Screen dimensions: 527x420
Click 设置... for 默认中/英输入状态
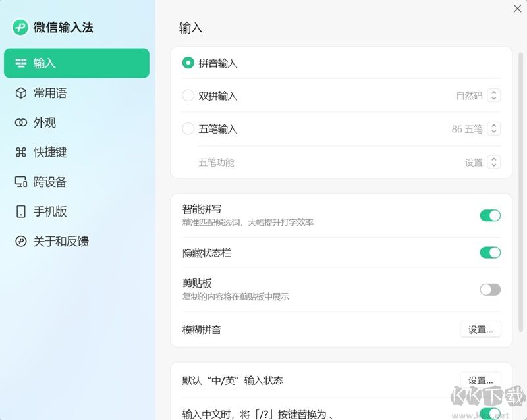pos(481,381)
